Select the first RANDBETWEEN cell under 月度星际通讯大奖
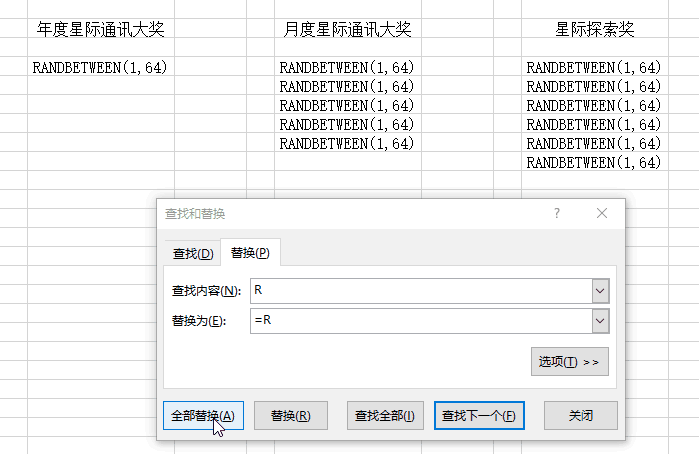The width and height of the screenshot is (699, 454). [x=348, y=67]
